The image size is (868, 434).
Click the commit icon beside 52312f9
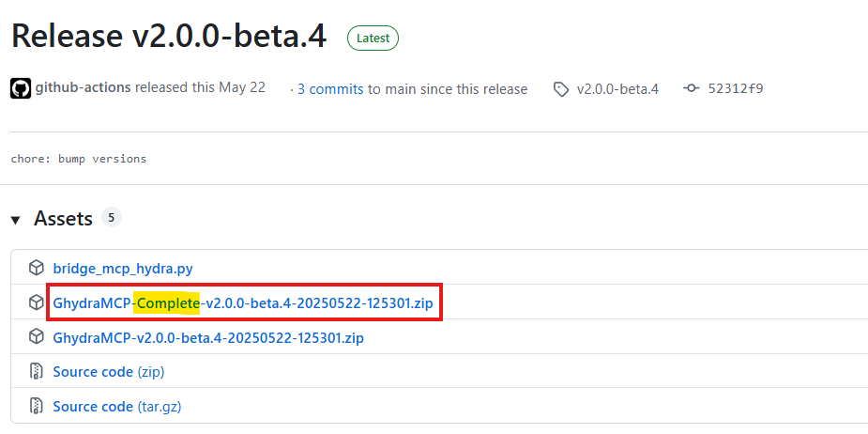click(692, 88)
